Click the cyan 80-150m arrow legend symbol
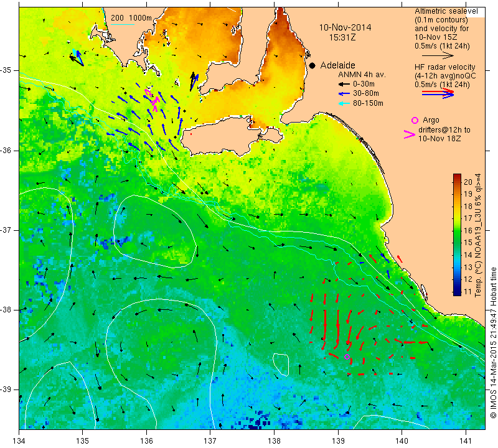Screen dimensions: 498x448 pyautogui.click(x=344, y=103)
